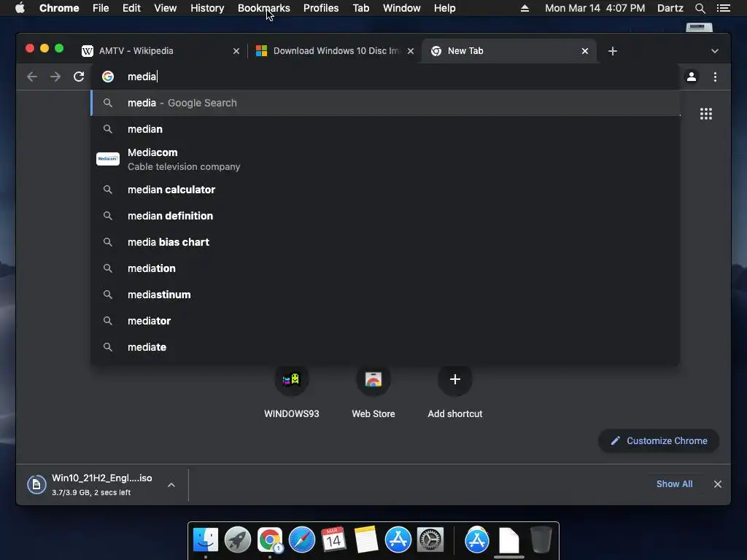The width and height of the screenshot is (747, 560).
Task: Select the Mediacom cable company suggestion
Action: point(385,159)
